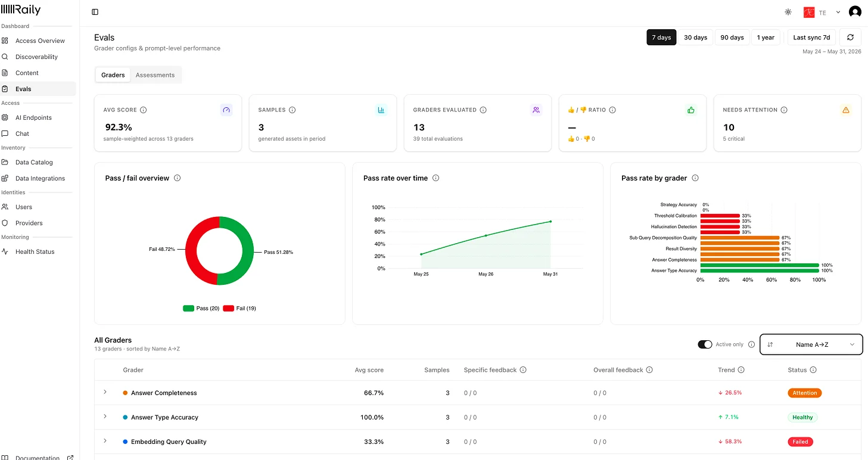Viewport: 868px width, 460px height.
Task: Collapse the sidebar with the panel icon
Action: pyautogui.click(x=95, y=12)
